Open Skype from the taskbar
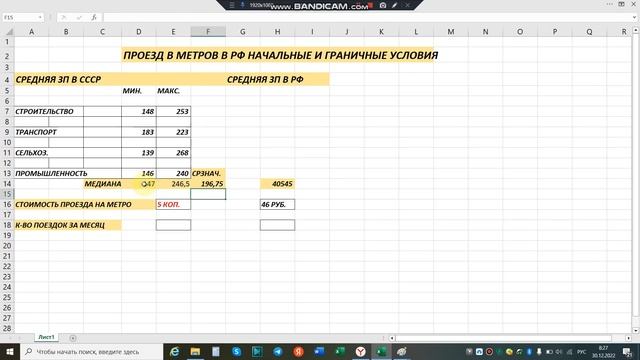 236,351
